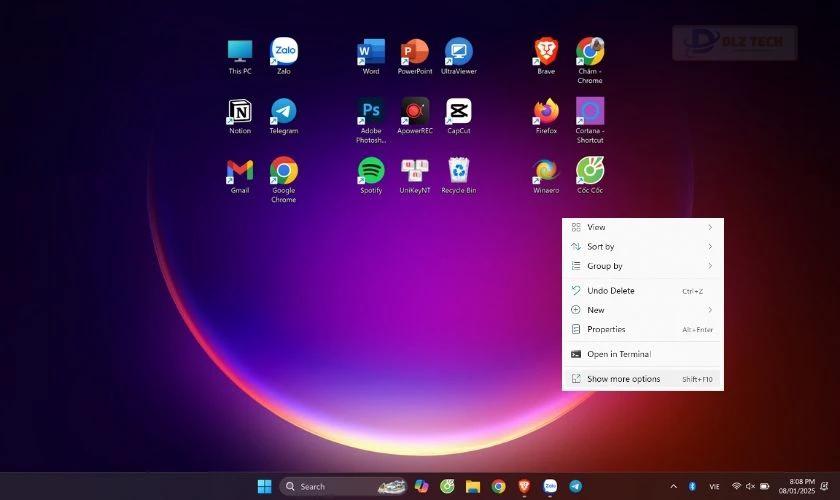
Task: Open the New submenu in context menu
Action: pyautogui.click(x=642, y=310)
